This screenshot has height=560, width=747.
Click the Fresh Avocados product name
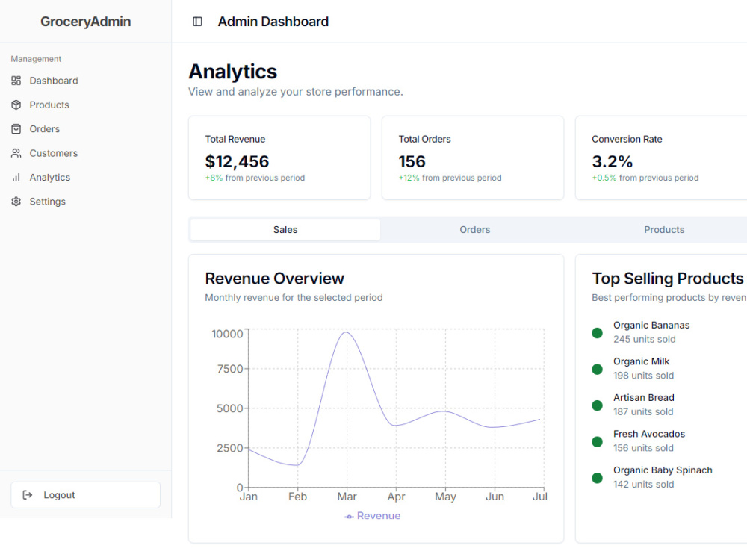pos(649,434)
